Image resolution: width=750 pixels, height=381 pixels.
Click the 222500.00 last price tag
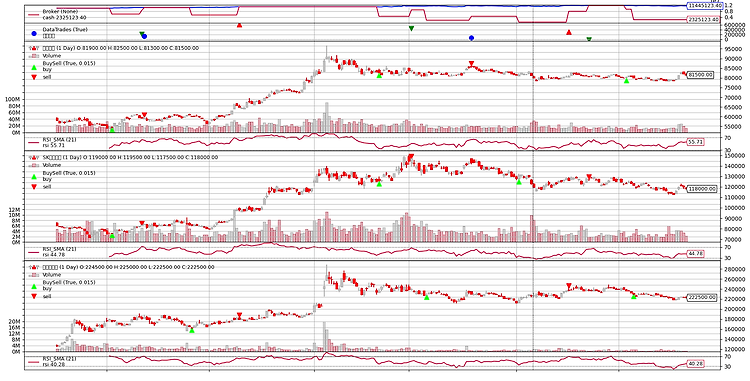tap(702, 297)
